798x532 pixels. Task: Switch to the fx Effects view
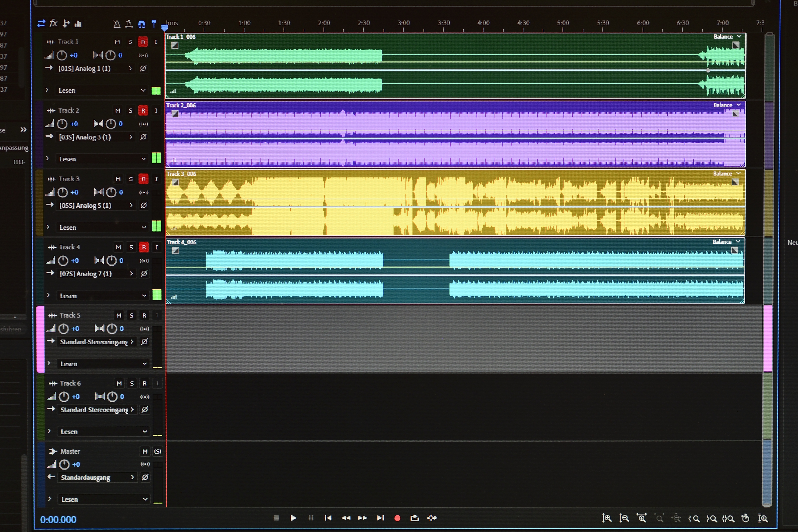[53, 23]
